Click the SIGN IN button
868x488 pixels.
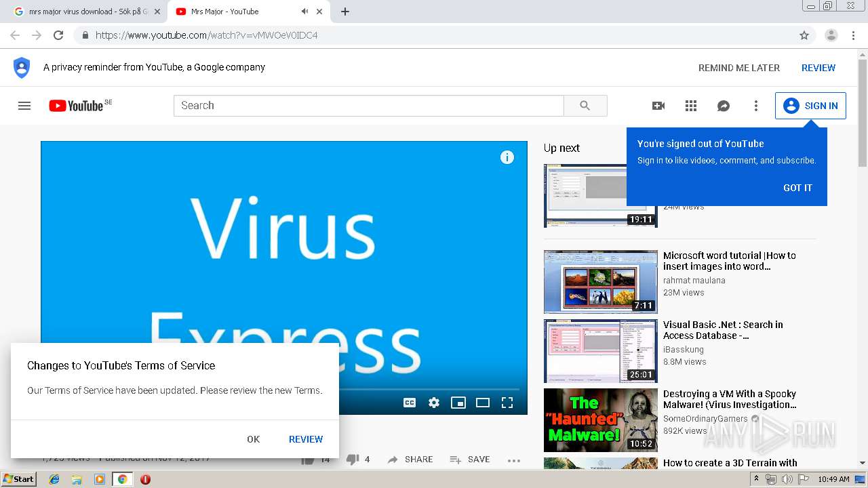[x=810, y=106]
